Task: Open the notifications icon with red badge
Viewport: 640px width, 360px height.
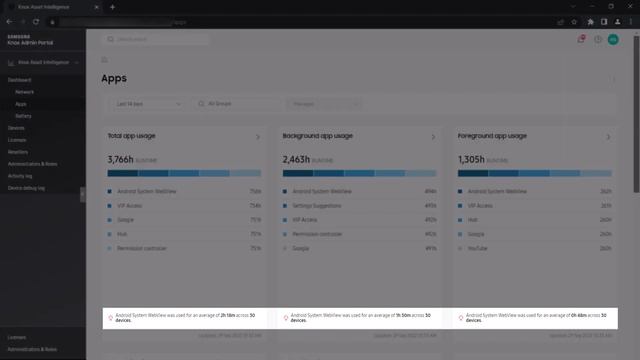Action: click(581, 39)
